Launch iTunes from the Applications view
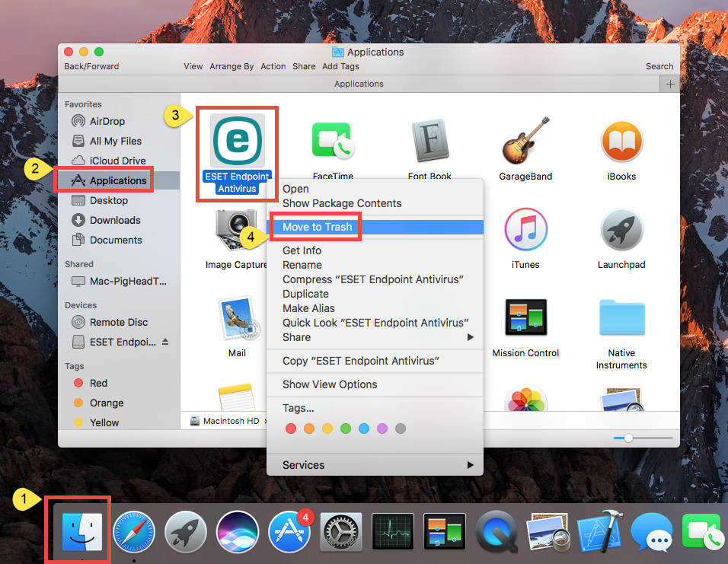The height and width of the screenshot is (564, 728). click(x=525, y=228)
